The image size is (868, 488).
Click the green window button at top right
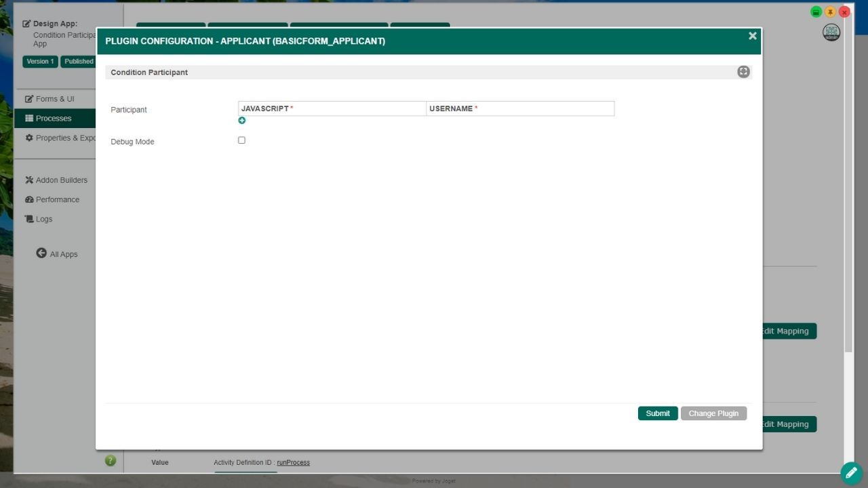point(816,12)
